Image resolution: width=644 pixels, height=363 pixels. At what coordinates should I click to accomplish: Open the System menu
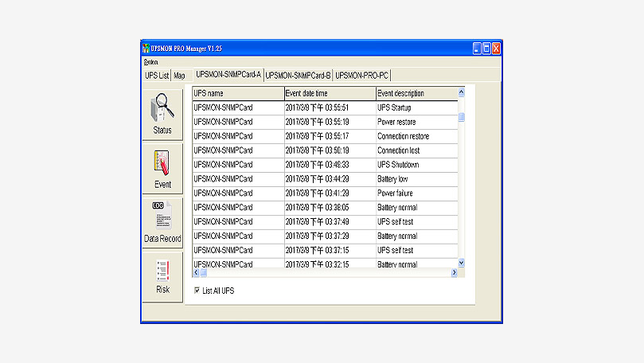pyautogui.click(x=150, y=61)
